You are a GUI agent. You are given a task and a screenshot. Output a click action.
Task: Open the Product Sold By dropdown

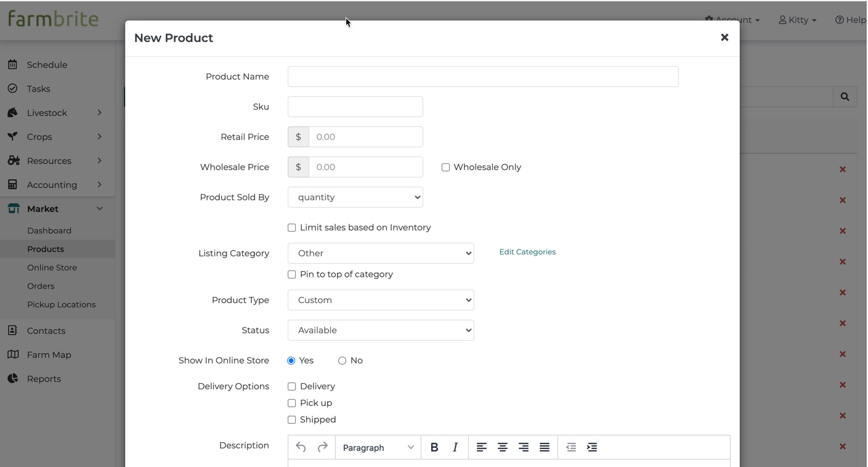point(355,197)
